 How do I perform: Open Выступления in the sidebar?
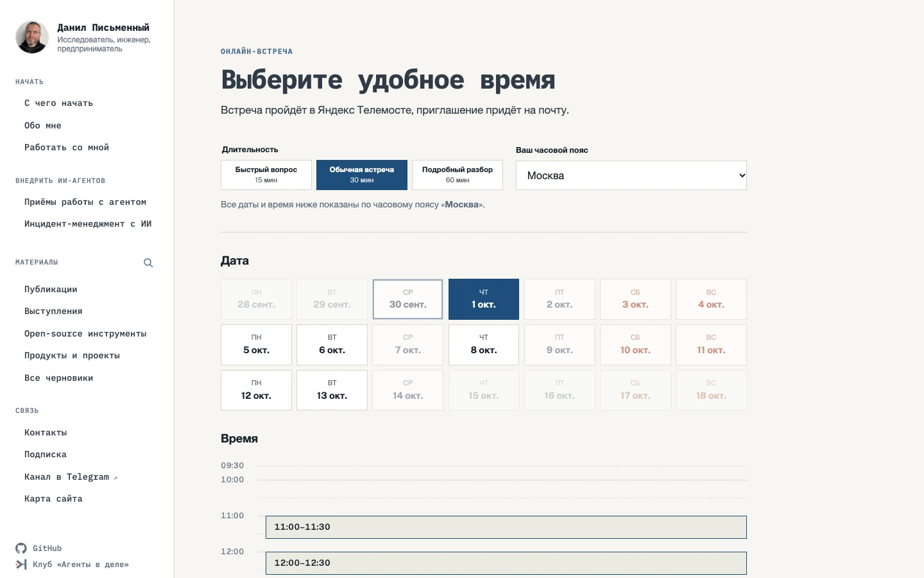pos(53,311)
